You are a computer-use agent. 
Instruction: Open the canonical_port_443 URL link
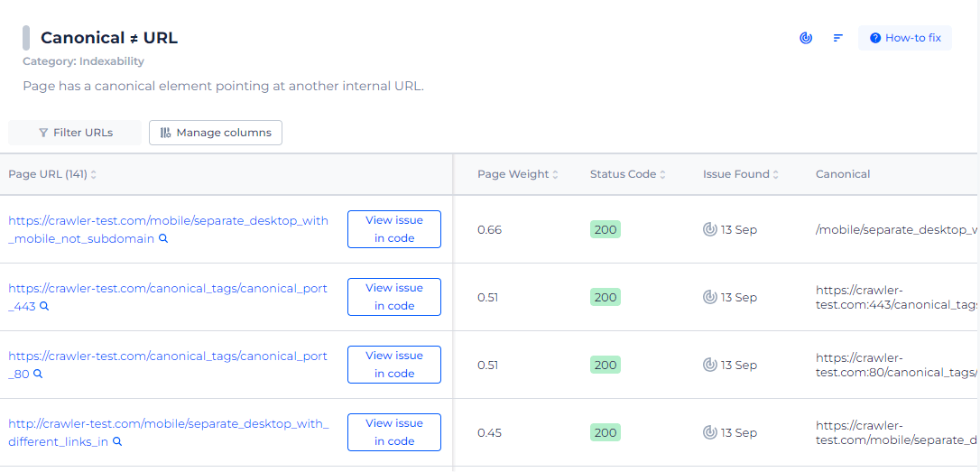168,297
